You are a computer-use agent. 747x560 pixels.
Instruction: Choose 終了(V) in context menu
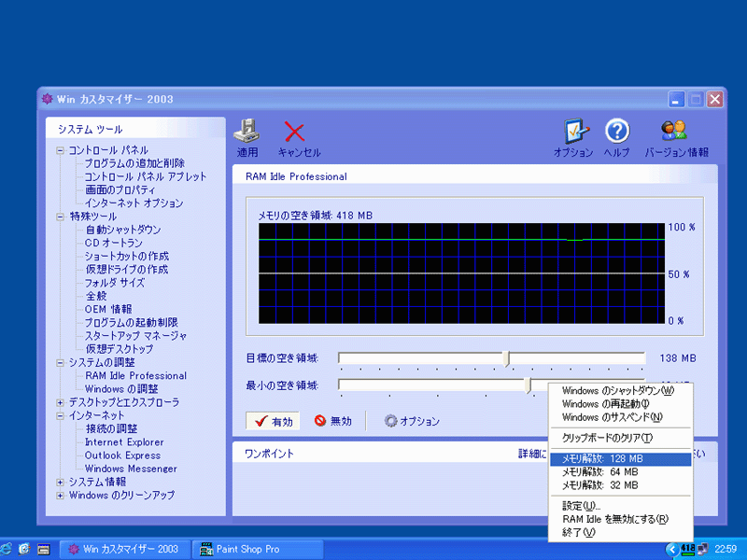click(x=620, y=532)
